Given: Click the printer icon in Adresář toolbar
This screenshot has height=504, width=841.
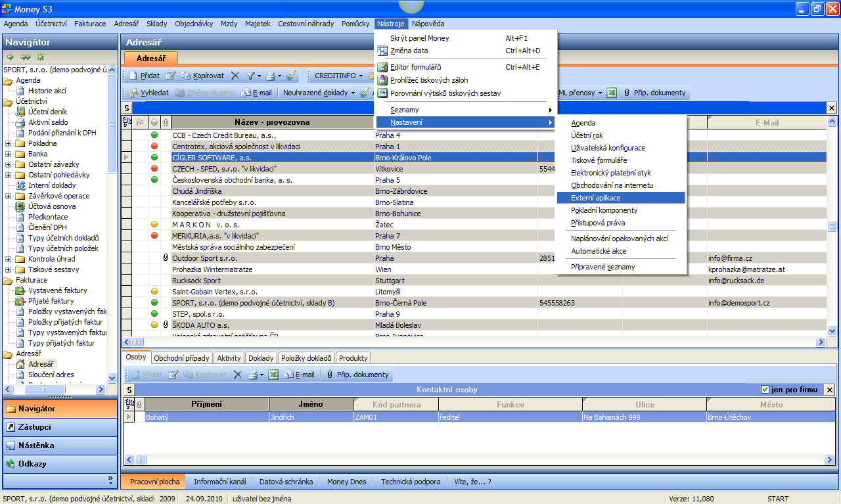Looking at the screenshot, I should (270, 76).
